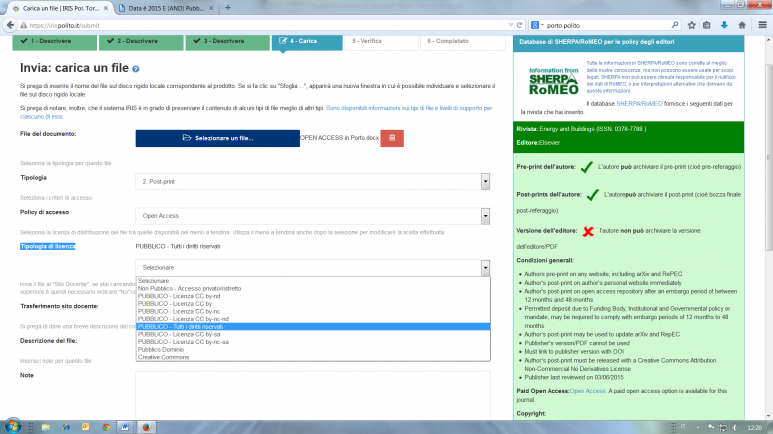Select the 'Carica un file | IRIS Pol. Tor...' tab

(x=60, y=8)
